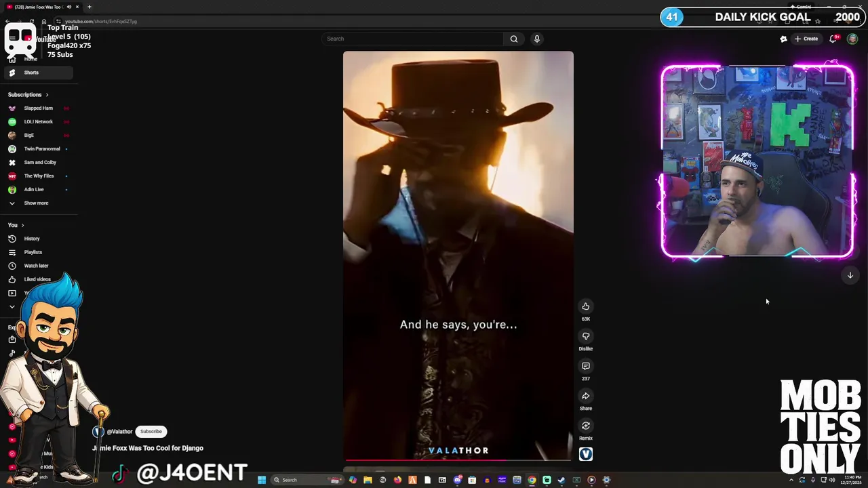Open the Slapped Ham subscription
868x488 pixels.
(x=38, y=108)
